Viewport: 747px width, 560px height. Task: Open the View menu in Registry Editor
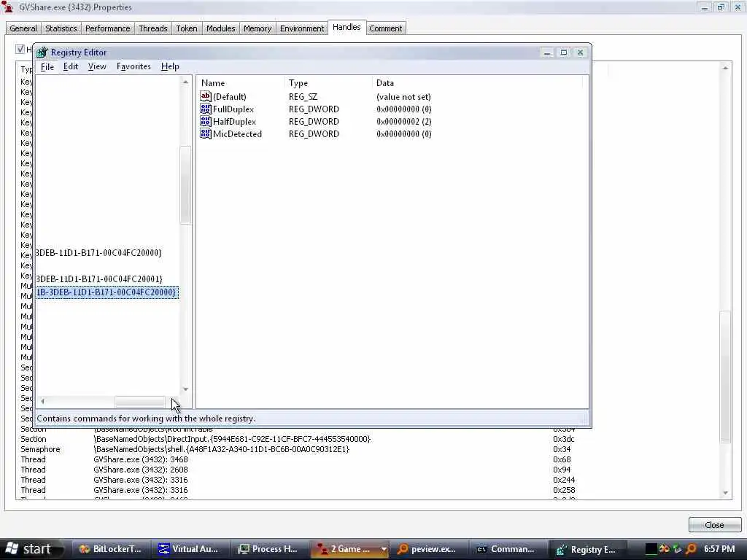coord(97,66)
